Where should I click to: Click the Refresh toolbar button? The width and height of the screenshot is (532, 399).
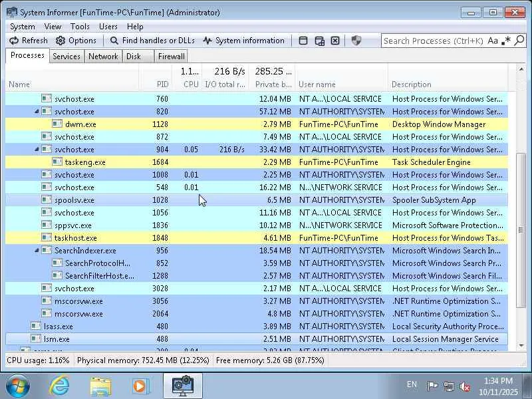click(29, 41)
